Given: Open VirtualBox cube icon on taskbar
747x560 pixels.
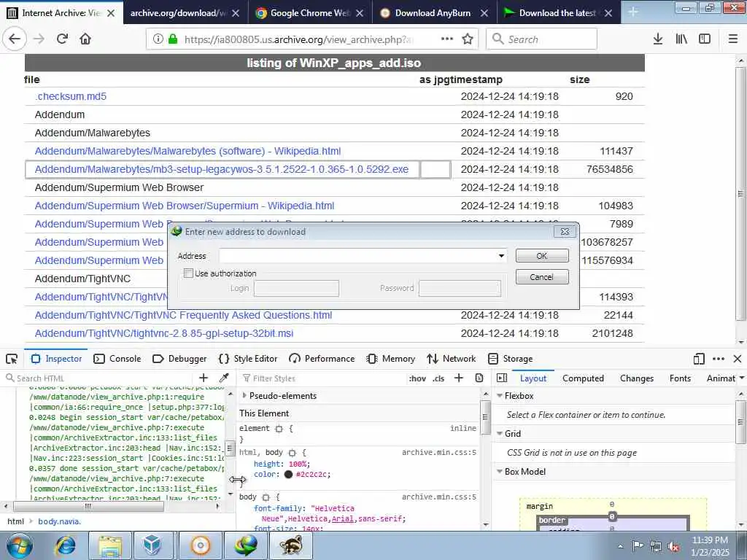Looking at the screenshot, I should tap(153, 545).
